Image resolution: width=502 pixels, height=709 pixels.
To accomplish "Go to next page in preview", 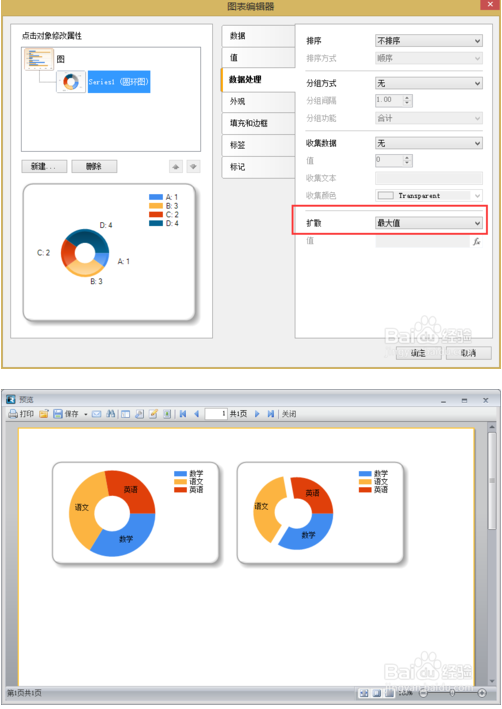I will pos(257,414).
